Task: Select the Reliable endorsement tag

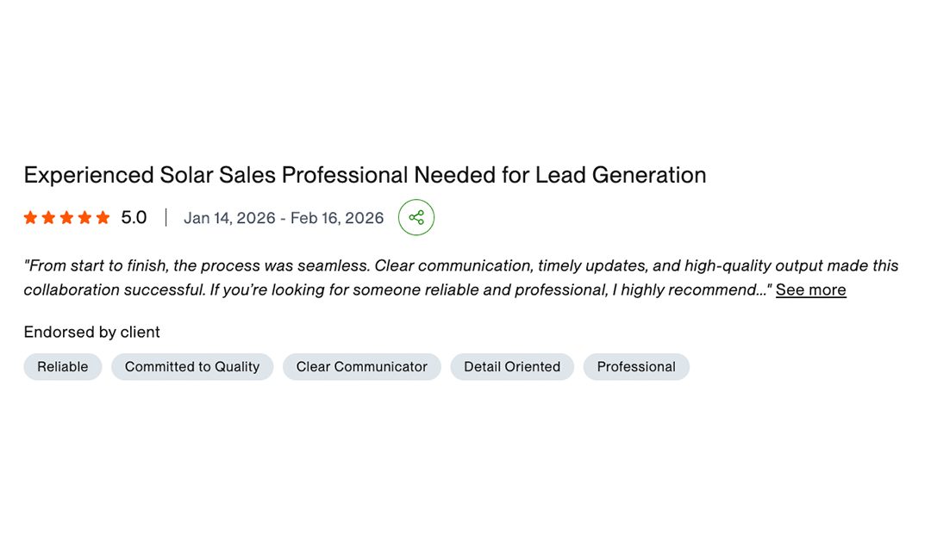Action: point(63,367)
